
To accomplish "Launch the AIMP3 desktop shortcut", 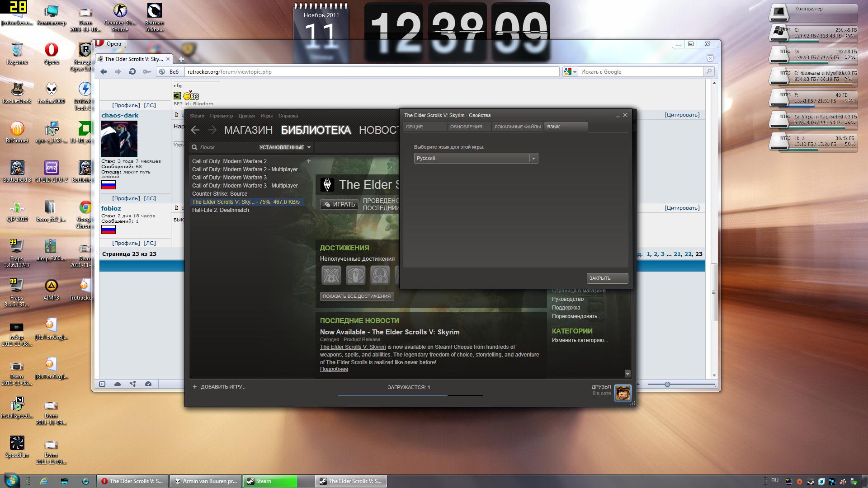I will tap(52, 289).
